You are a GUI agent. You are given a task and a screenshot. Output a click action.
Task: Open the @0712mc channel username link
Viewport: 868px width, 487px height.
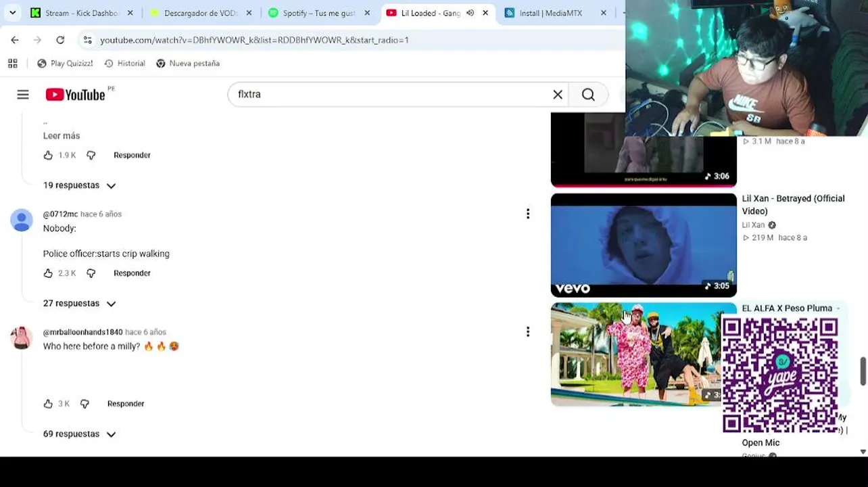60,214
